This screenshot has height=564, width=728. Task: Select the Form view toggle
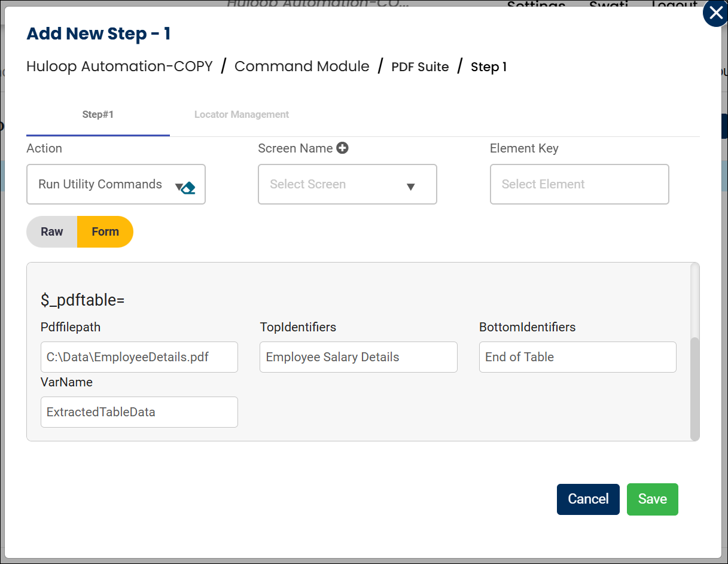105,232
